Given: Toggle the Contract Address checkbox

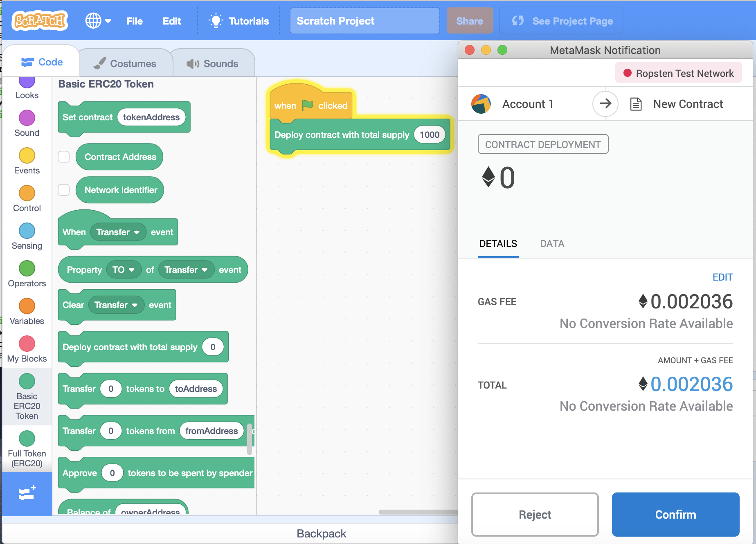Looking at the screenshot, I should (x=64, y=157).
